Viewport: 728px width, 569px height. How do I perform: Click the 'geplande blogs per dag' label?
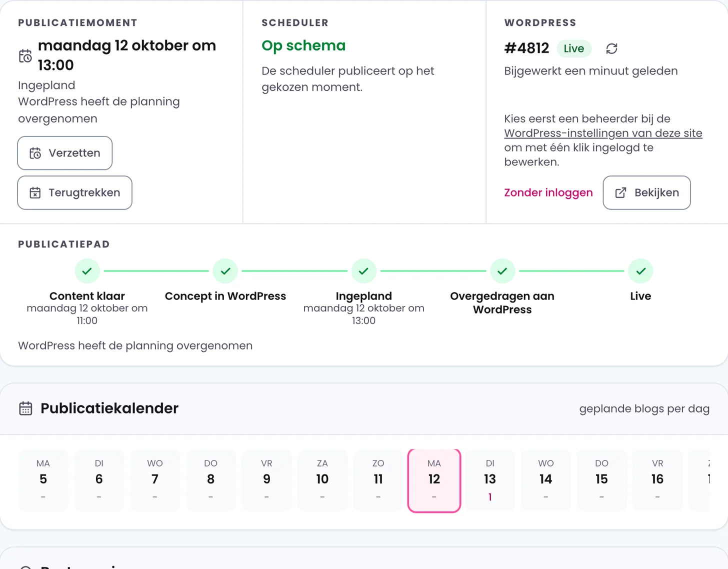pos(644,408)
